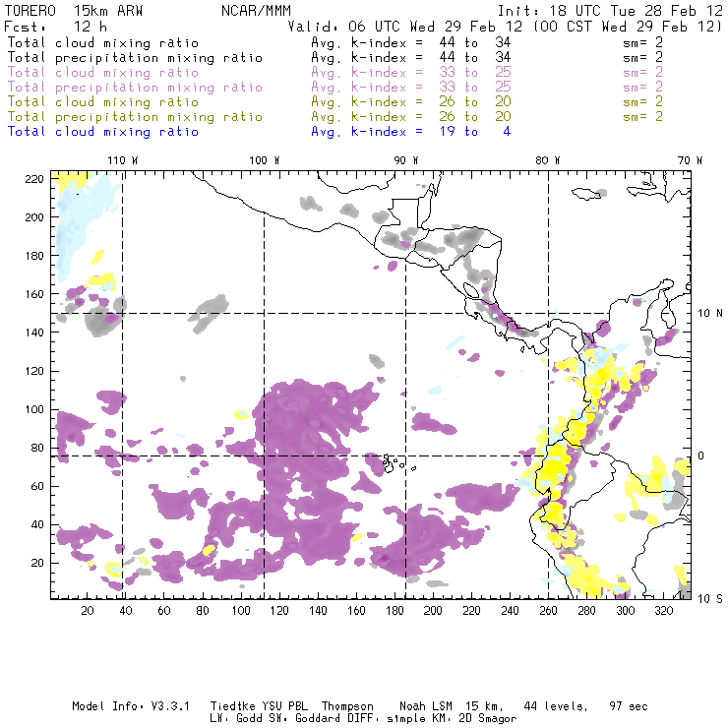Click the '90 W' longitude label
Viewport: 728px width, 728px height.
coord(406,160)
